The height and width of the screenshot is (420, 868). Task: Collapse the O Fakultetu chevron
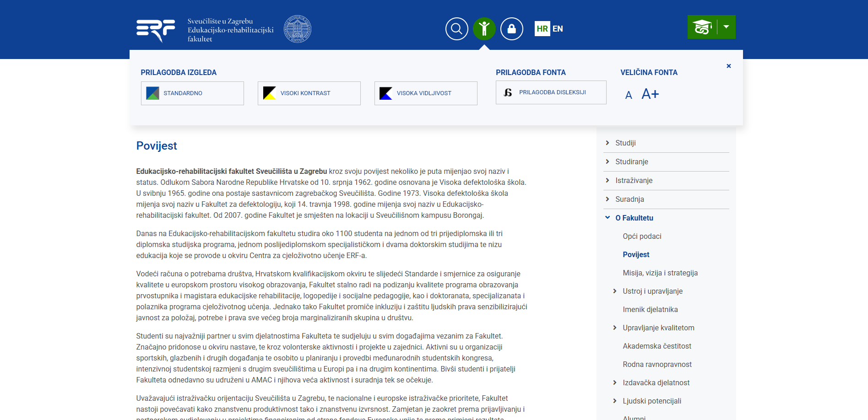(x=608, y=218)
